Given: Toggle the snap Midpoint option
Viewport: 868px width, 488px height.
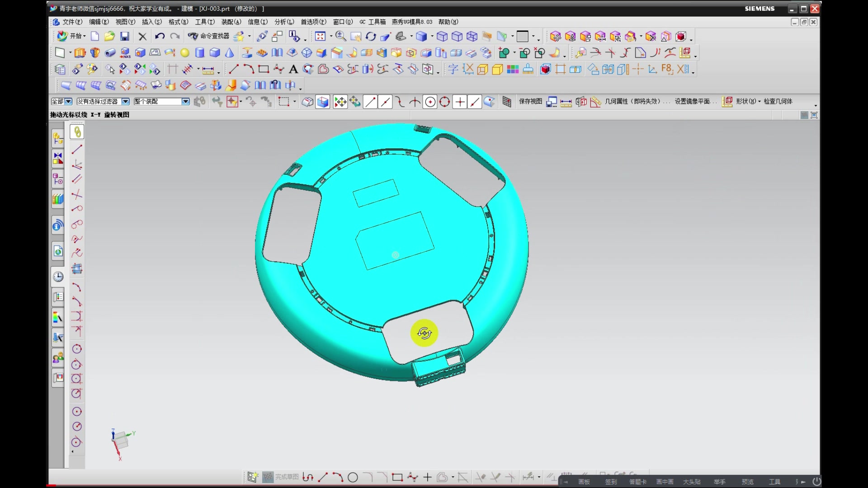Looking at the screenshot, I should (x=385, y=102).
